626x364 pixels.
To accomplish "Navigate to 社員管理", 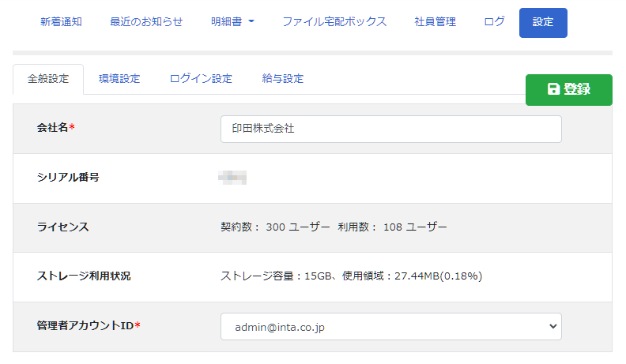I will [435, 22].
